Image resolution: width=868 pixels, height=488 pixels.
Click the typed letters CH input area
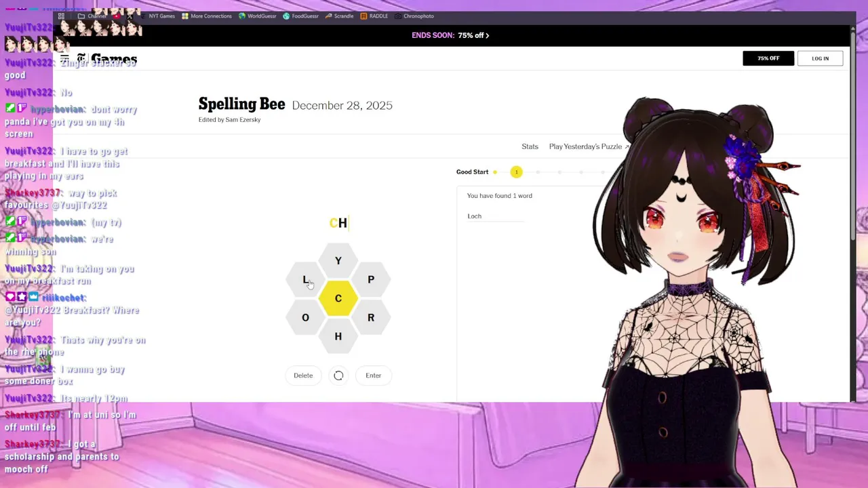[x=338, y=223]
